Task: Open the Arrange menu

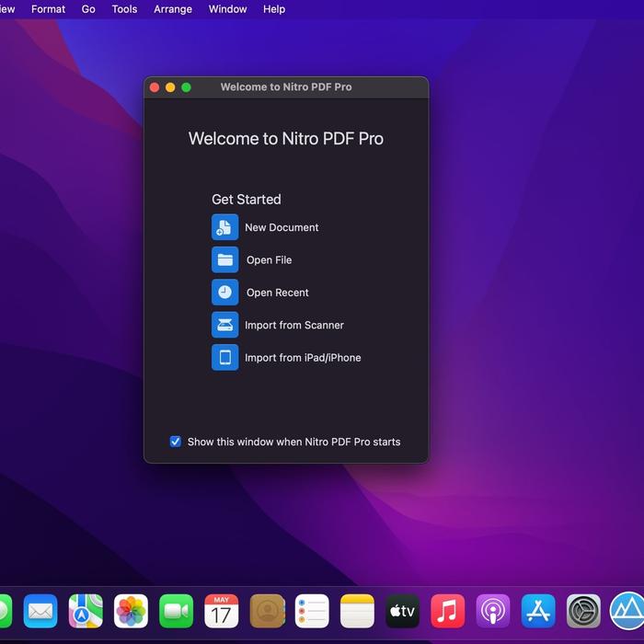Action: pyautogui.click(x=173, y=9)
